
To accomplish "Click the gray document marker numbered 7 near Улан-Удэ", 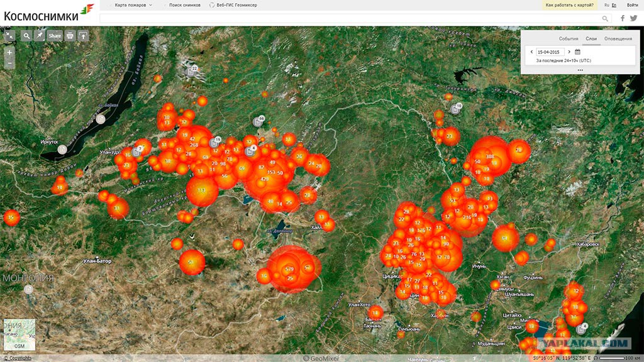I will click(138, 151).
